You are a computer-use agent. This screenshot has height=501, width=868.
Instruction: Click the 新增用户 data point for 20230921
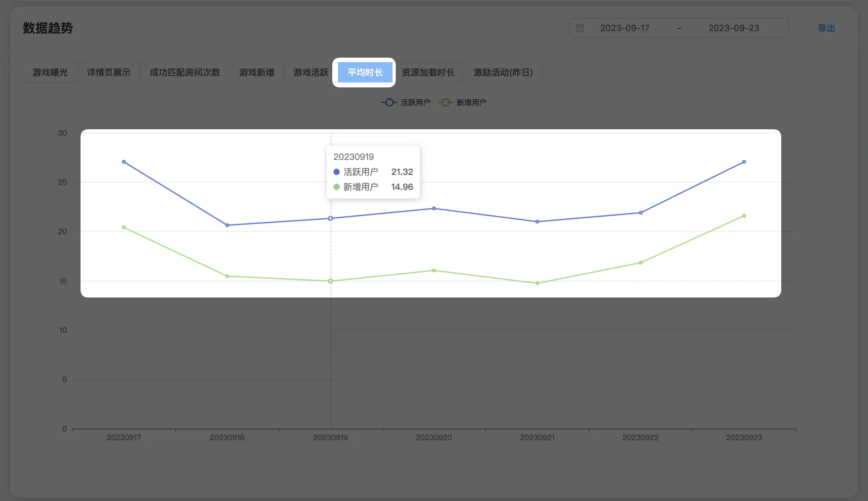538,283
